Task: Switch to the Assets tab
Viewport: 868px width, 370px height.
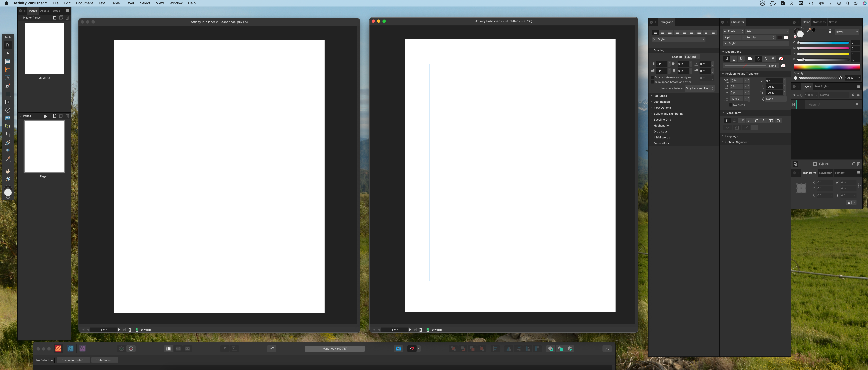Action: 45,11
